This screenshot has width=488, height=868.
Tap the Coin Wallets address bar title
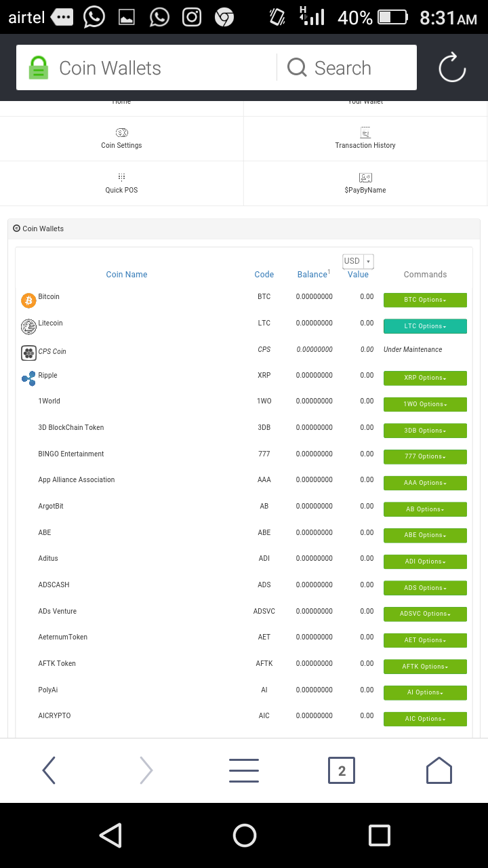(x=110, y=68)
